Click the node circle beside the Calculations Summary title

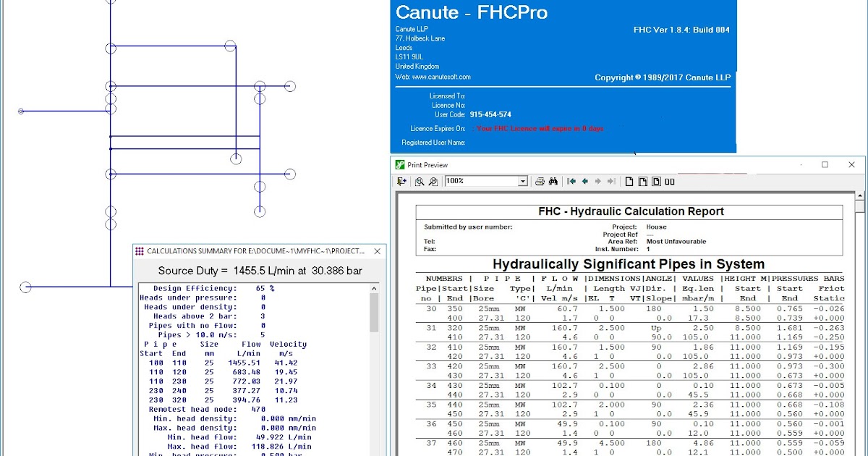pos(111,223)
